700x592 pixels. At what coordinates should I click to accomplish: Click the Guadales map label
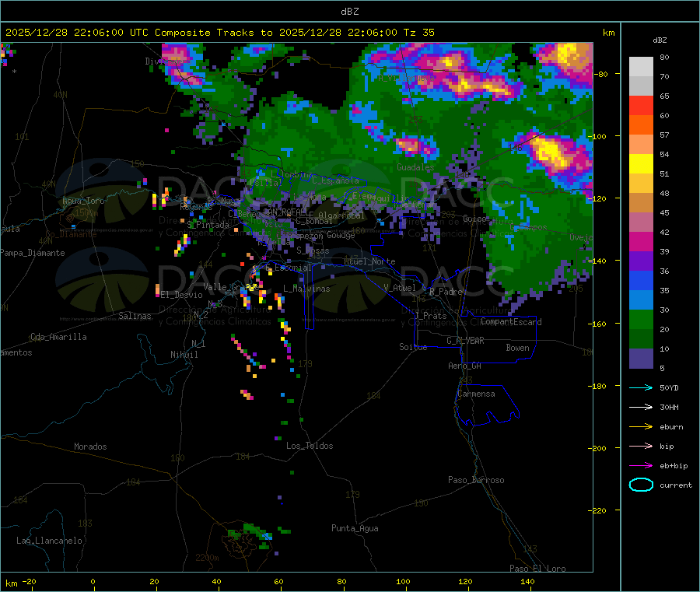click(415, 167)
